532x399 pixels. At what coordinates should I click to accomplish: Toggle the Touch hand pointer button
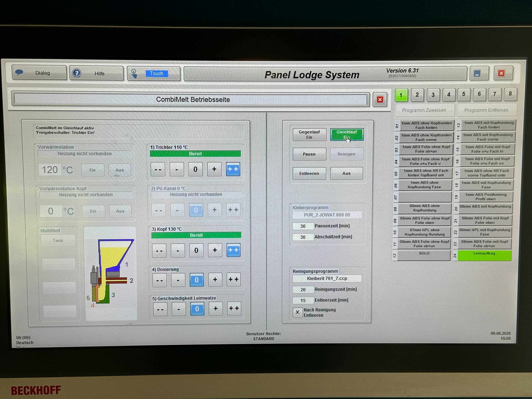tap(153, 73)
